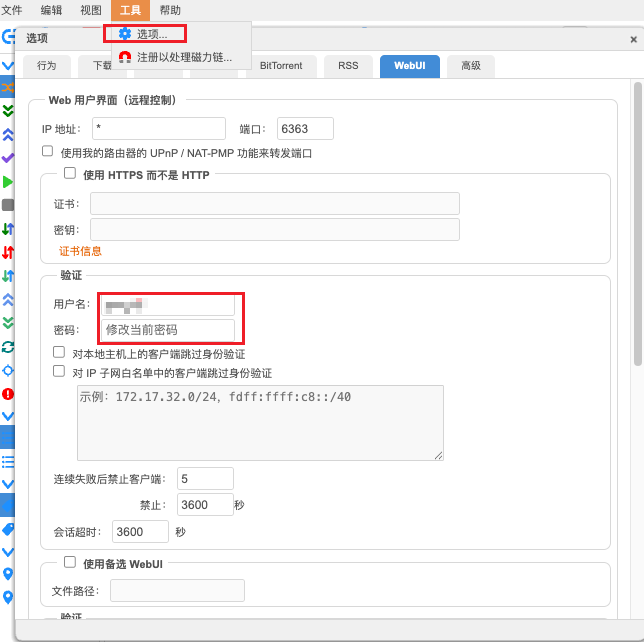Click the 端口 field showing 6363
Image resolution: width=644 pixels, height=642 pixels.
[x=305, y=129]
